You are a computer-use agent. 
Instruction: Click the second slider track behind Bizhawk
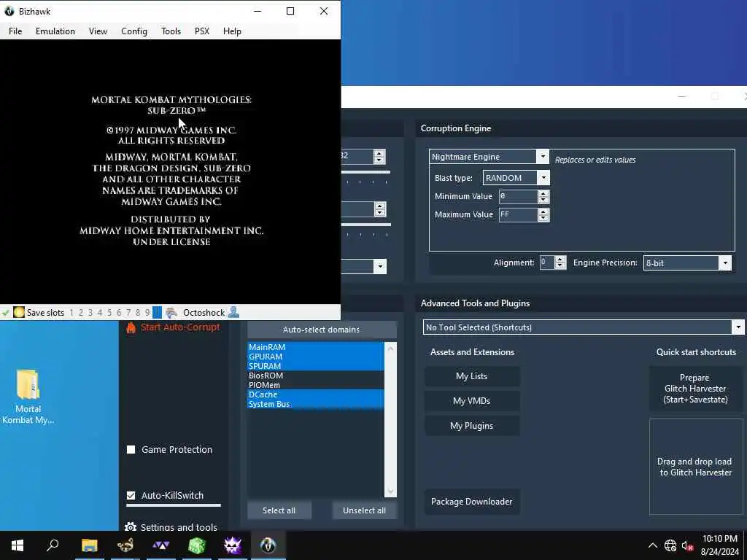tap(366, 225)
